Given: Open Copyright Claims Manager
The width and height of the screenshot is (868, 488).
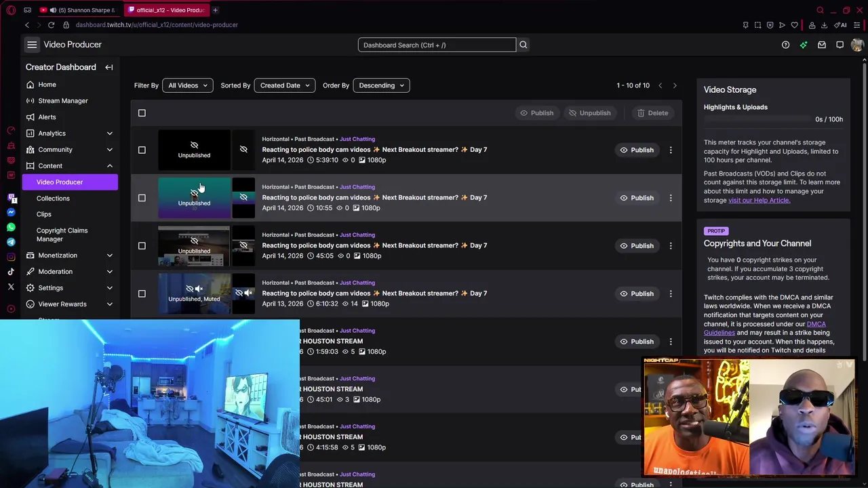Looking at the screenshot, I should pos(62,235).
